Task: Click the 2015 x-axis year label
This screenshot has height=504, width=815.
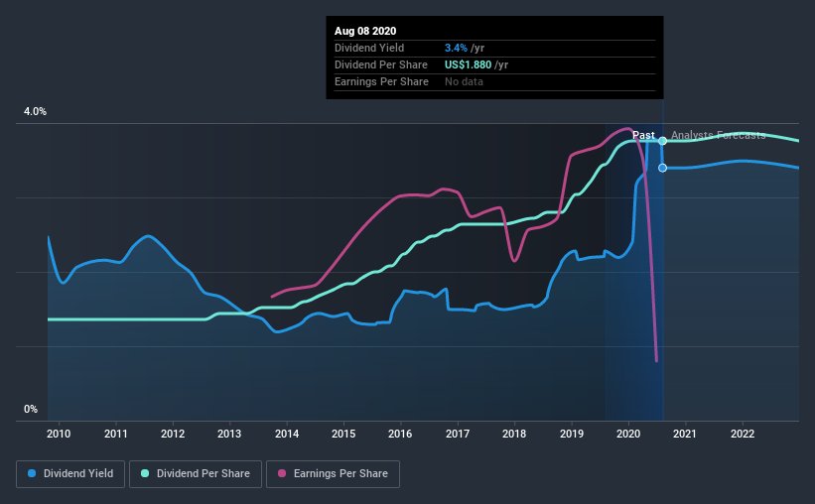Action: pos(343,434)
